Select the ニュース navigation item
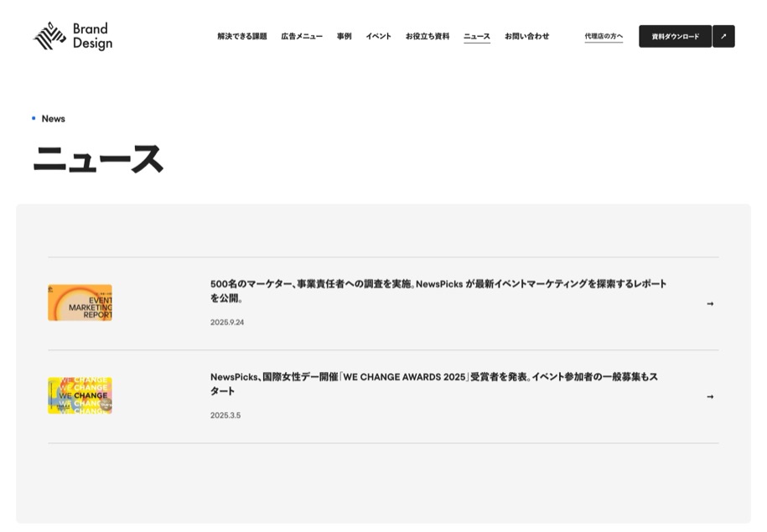 [x=477, y=37]
